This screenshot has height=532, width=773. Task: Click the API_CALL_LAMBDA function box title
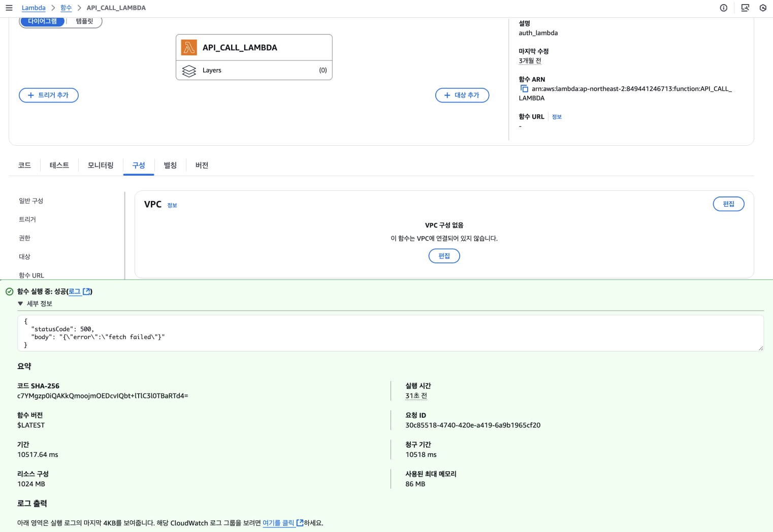[x=240, y=48]
